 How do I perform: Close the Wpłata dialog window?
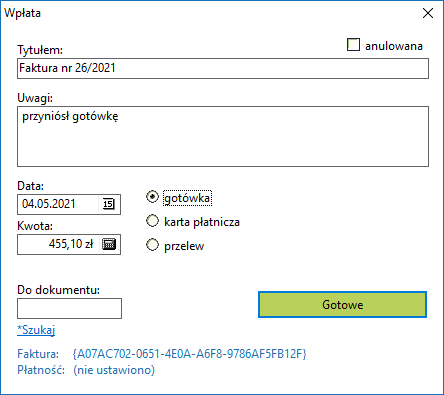click(x=428, y=13)
